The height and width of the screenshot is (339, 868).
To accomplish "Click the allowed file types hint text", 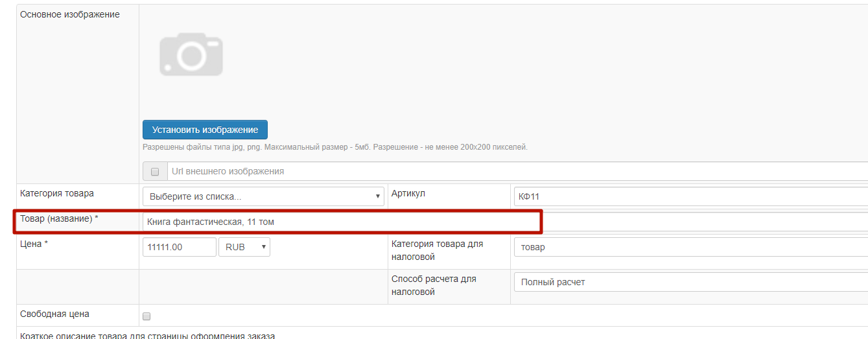I will [334, 147].
